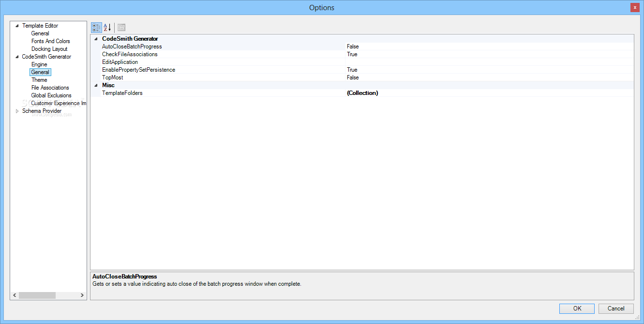Open the Property Pages icon
The image size is (644, 324).
tap(121, 27)
